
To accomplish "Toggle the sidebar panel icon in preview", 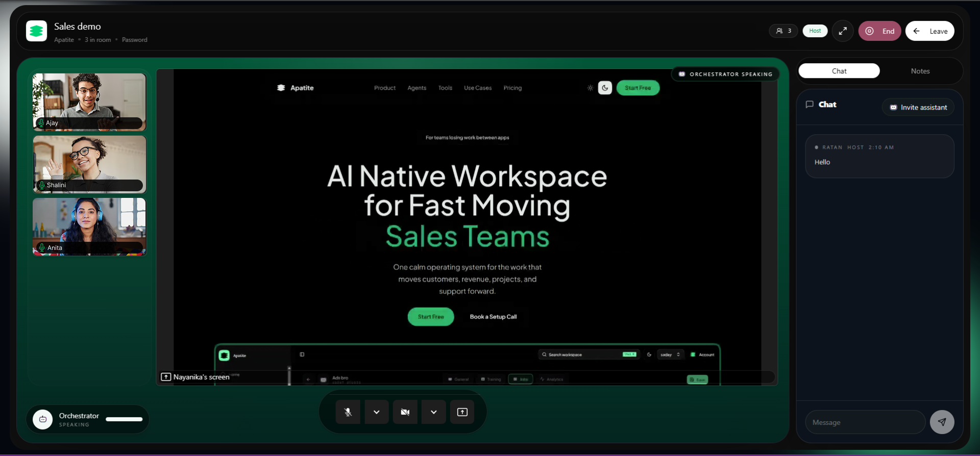I will (x=302, y=354).
